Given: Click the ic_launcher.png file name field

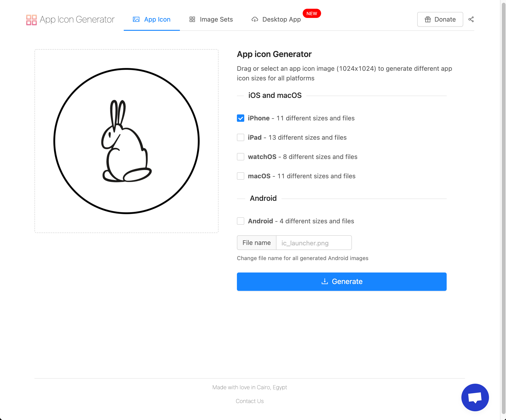Looking at the screenshot, I should [313, 243].
